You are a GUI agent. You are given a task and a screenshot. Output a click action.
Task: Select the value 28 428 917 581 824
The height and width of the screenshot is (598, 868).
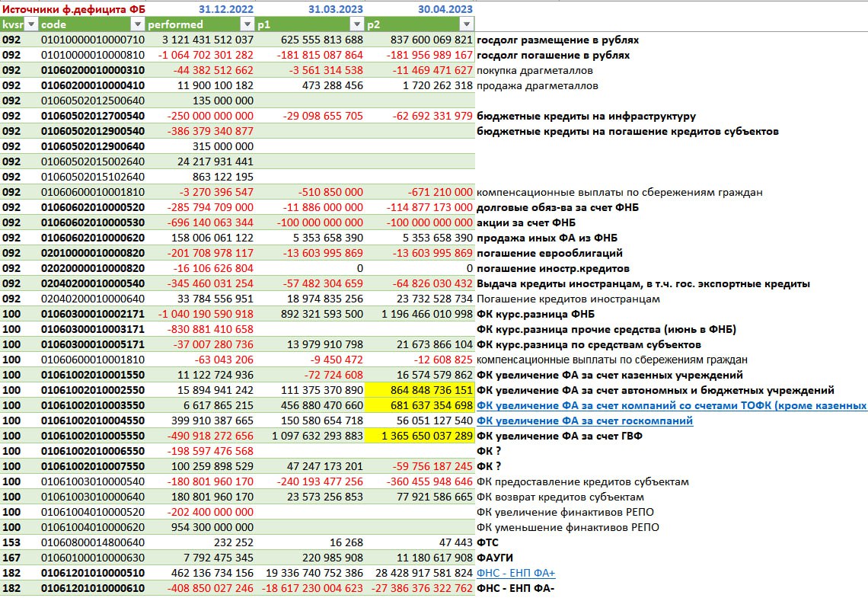424,573
